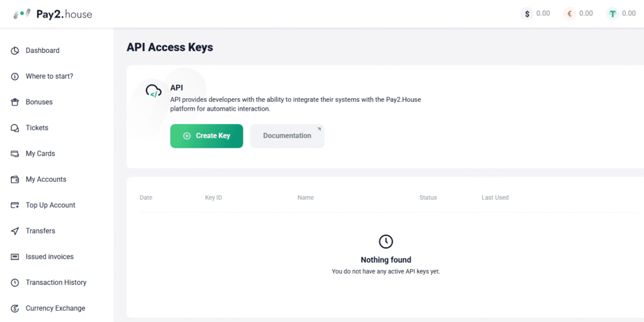
Task: Click the euro balance icon
Action: 570,14
